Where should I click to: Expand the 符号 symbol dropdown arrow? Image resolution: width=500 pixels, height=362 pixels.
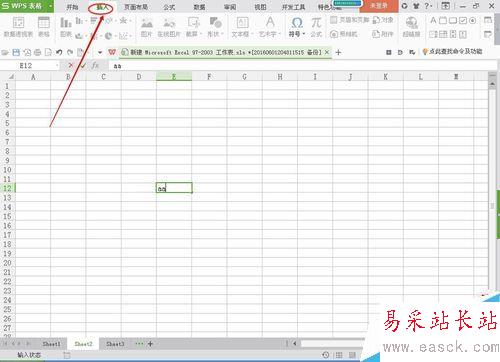click(x=304, y=34)
